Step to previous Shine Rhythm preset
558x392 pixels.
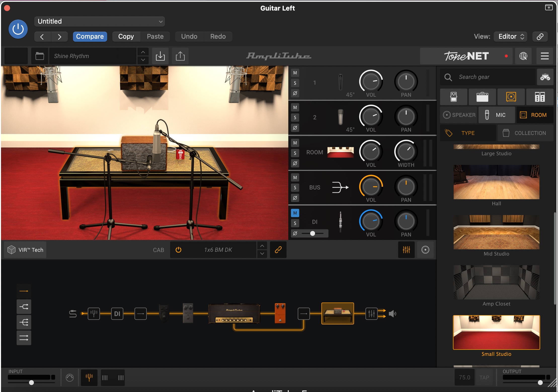[x=143, y=52]
